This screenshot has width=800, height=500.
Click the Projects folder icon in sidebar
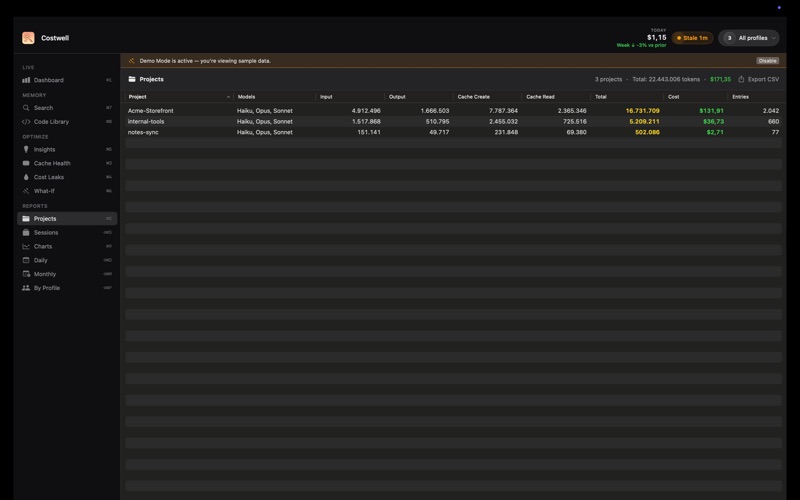tap(26, 218)
